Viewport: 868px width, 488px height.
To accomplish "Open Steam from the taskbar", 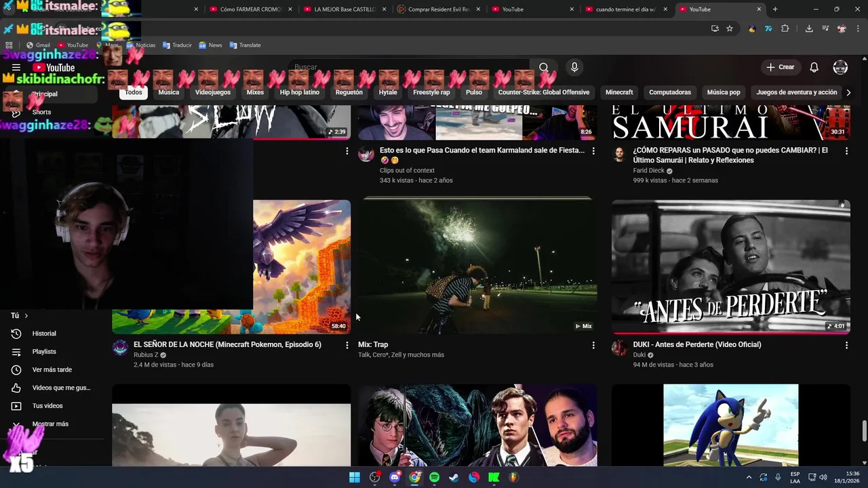I will point(454,477).
